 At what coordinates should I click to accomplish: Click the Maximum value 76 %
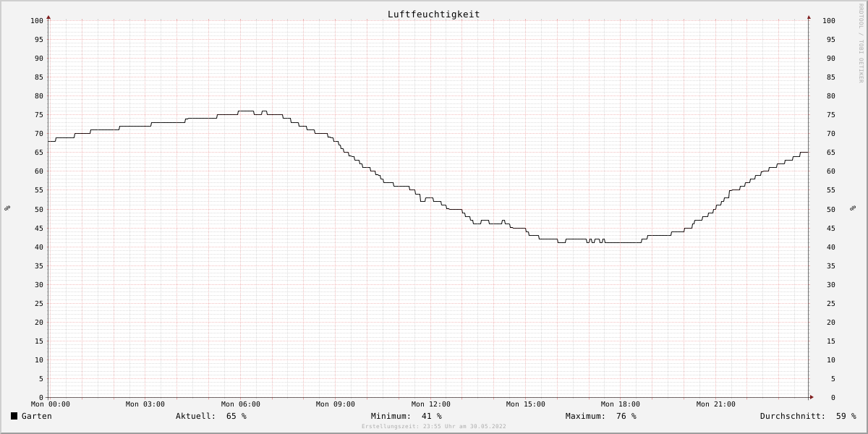pyautogui.click(x=626, y=416)
